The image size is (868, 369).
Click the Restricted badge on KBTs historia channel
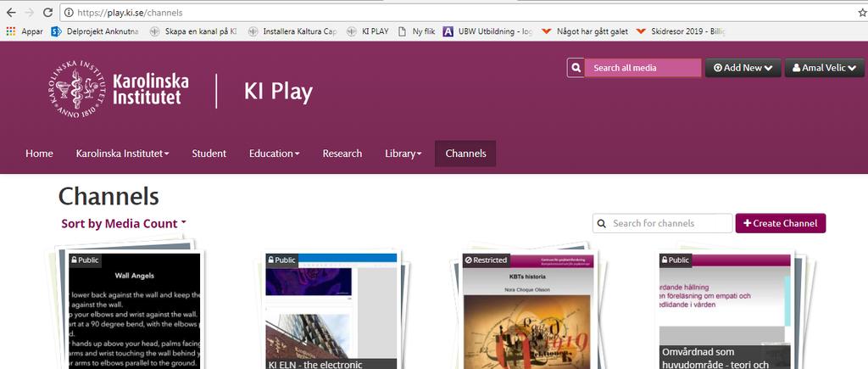pos(486,260)
